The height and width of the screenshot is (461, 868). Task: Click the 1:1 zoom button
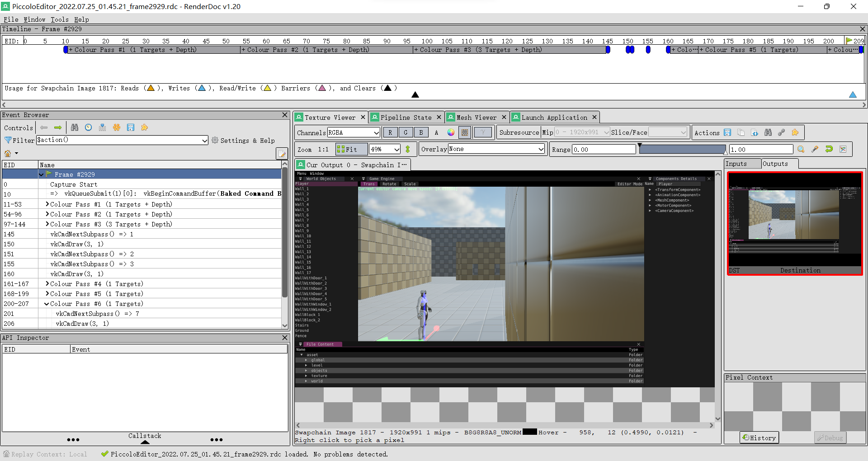point(323,149)
